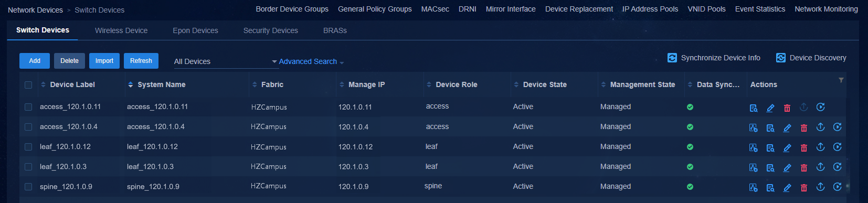This screenshot has height=203, width=868.
Task: Click the table filter funnel icon
Action: click(841, 80)
